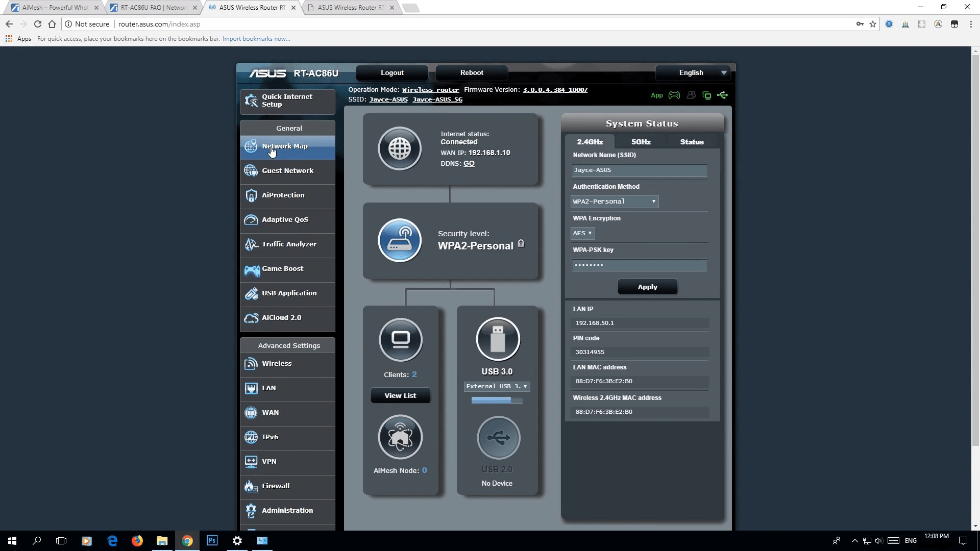This screenshot has height=551, width=980.
Task: Click the Wireless router operation mode link
Action: pos(430,90)
